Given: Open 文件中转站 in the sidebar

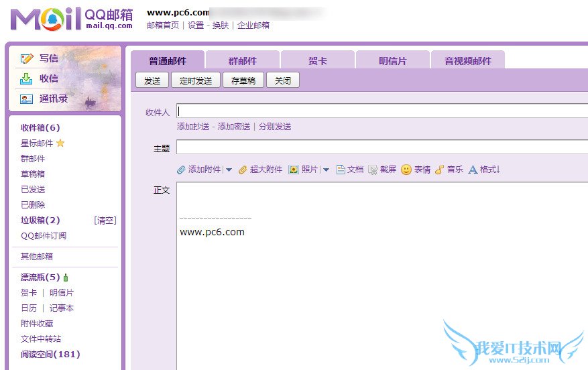Looking at the screenshot, I should click(41, 339).
